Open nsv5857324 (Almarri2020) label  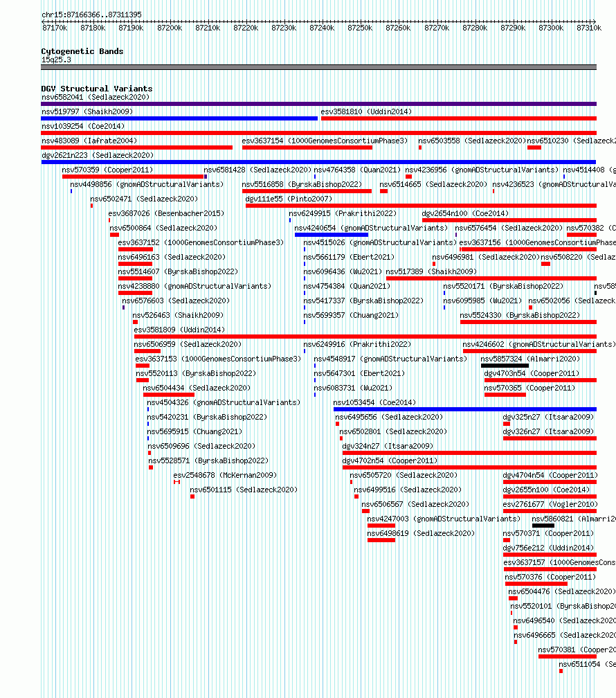click(x=530, y=359)
